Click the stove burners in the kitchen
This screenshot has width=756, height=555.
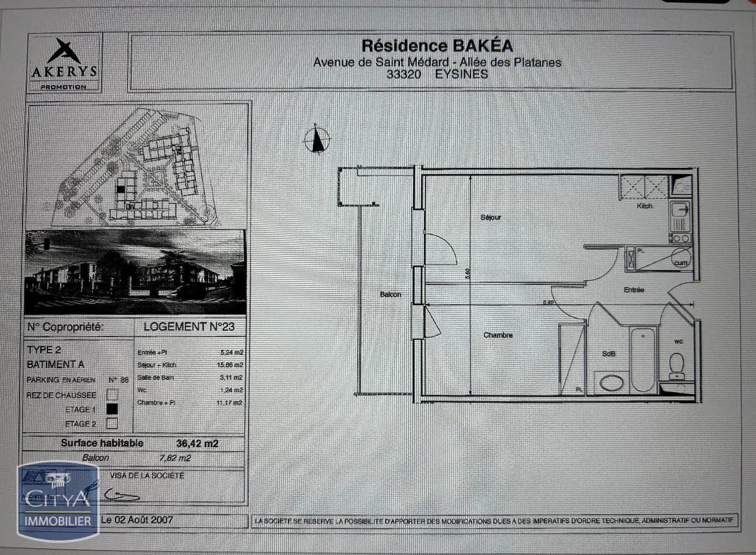point(679,238)
